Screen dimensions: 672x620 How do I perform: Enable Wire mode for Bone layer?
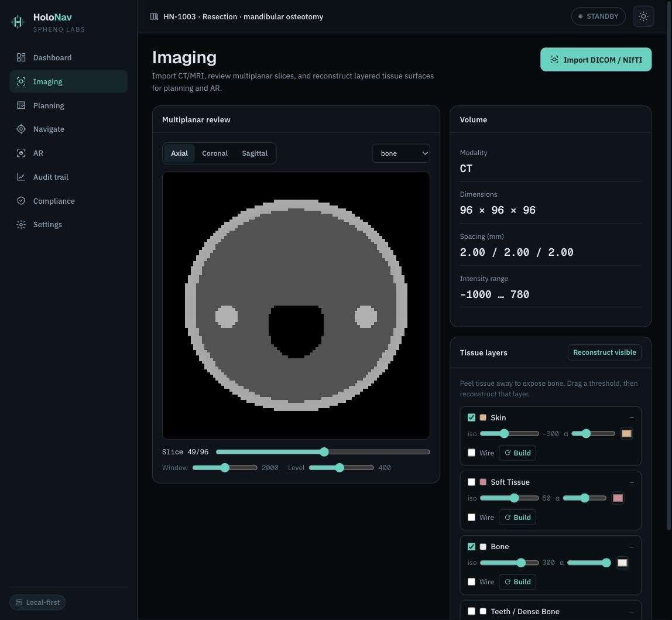click(x=471, y=582)
